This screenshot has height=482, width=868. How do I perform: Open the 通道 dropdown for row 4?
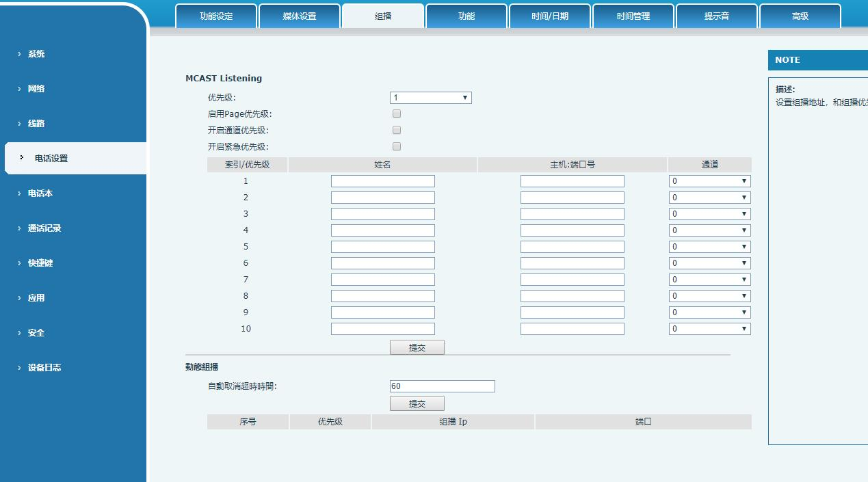(x=710, y=230)
